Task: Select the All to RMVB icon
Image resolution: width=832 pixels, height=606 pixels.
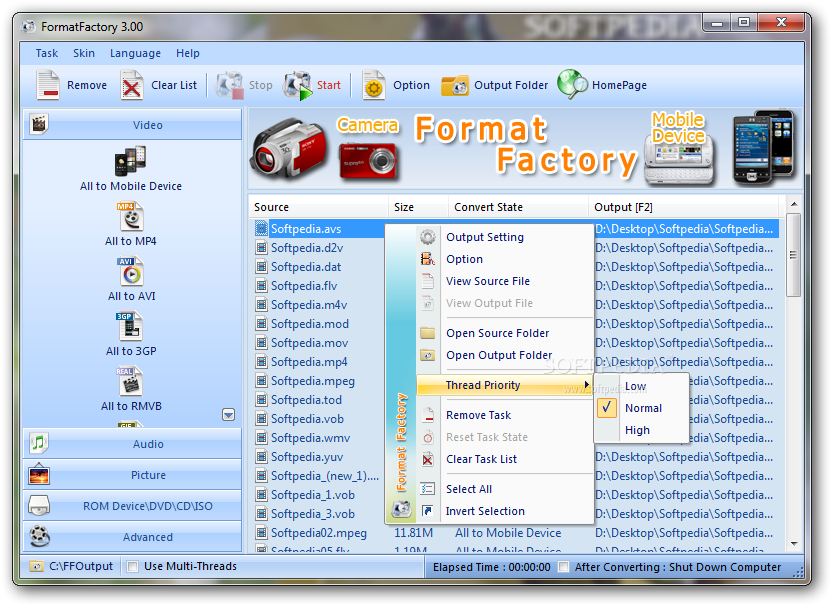Action: (130, 381)
